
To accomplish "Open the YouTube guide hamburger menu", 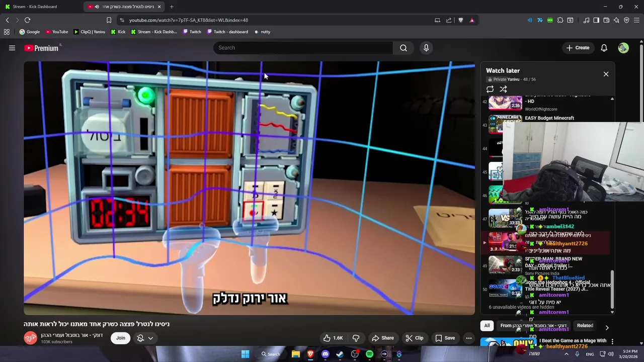I will click(x=12, y=48).
